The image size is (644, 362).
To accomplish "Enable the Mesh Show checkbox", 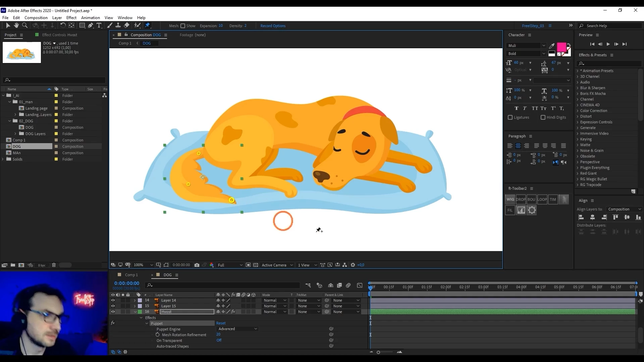I will [x=183, y=26].
